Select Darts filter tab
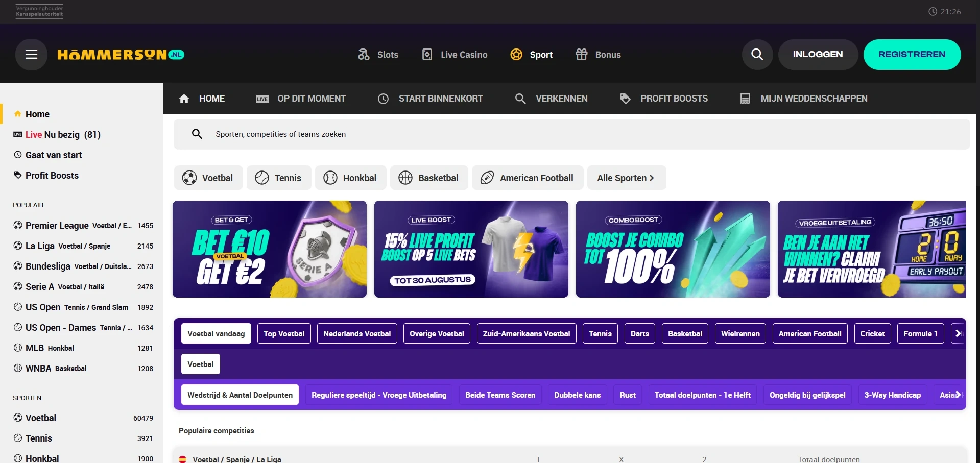The width and height of the screenshot is (980, 463). tap(639, 333)
